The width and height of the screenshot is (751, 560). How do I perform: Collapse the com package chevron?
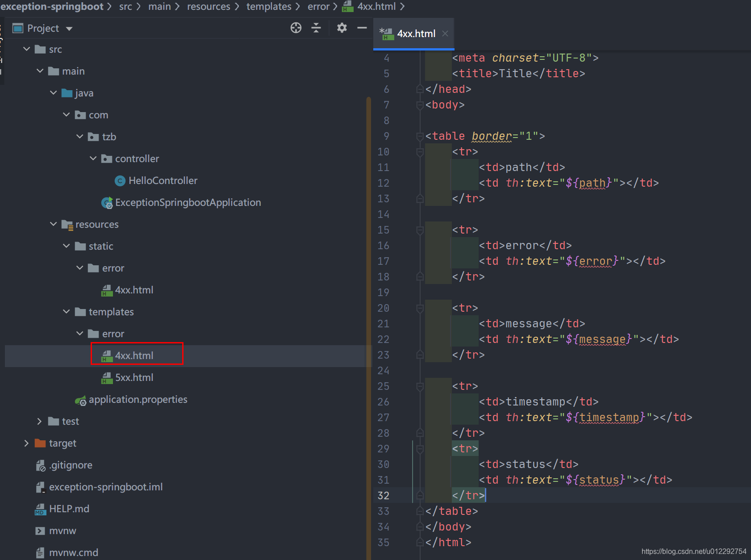[67, 115]
